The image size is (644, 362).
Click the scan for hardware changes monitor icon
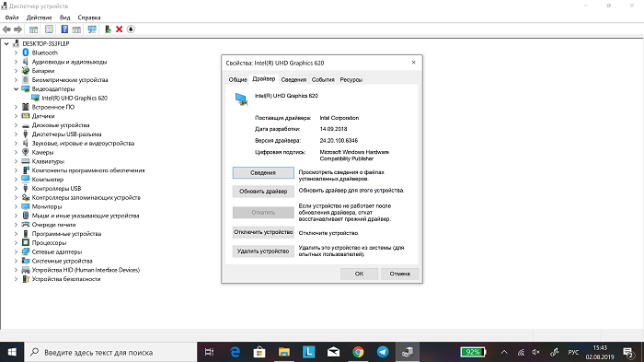(92, 29)
